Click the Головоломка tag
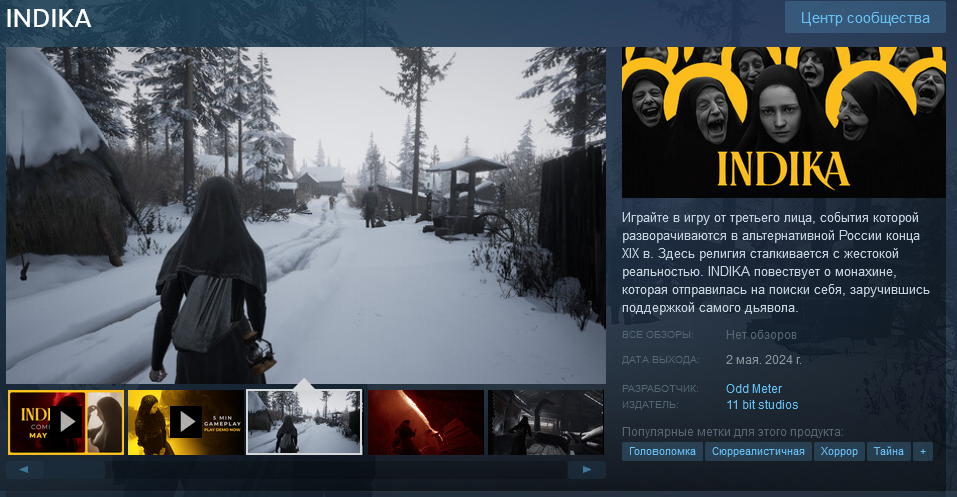Viewport: 957px width, 497px height. click(x=662, y=451)
